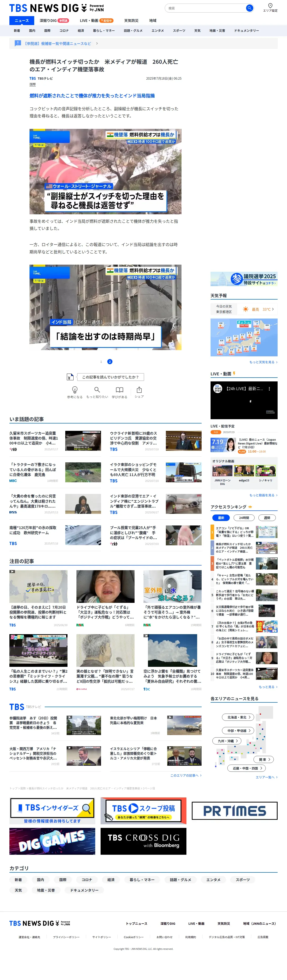Viewport: 287px width, 980px height.
Task: Switch to LIVE・動画 tab
Action: 97,21
